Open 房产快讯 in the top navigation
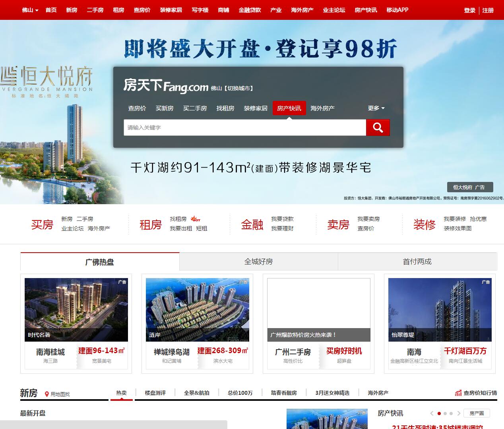The width and height of the screenshot is (504, 429). click(x=366, y=10)
